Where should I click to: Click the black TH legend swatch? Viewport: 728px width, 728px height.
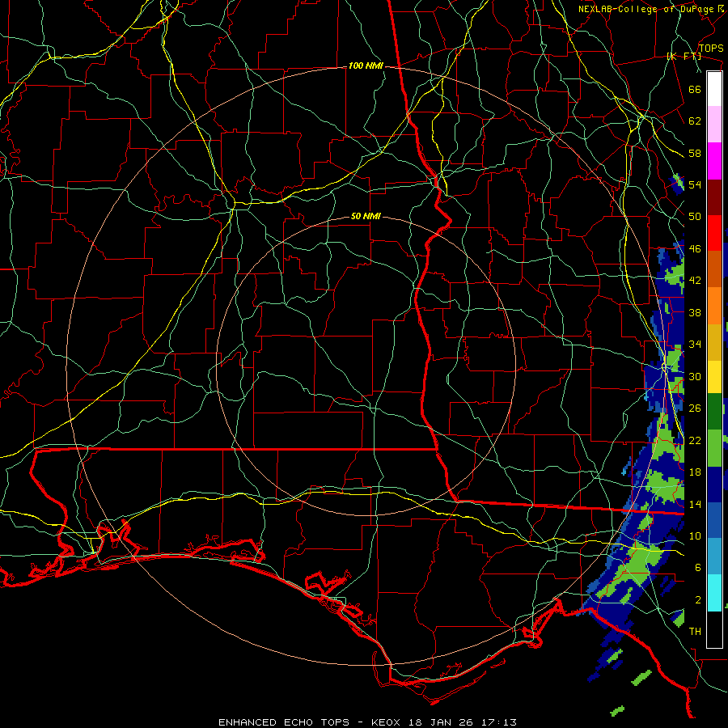point(714,629)
